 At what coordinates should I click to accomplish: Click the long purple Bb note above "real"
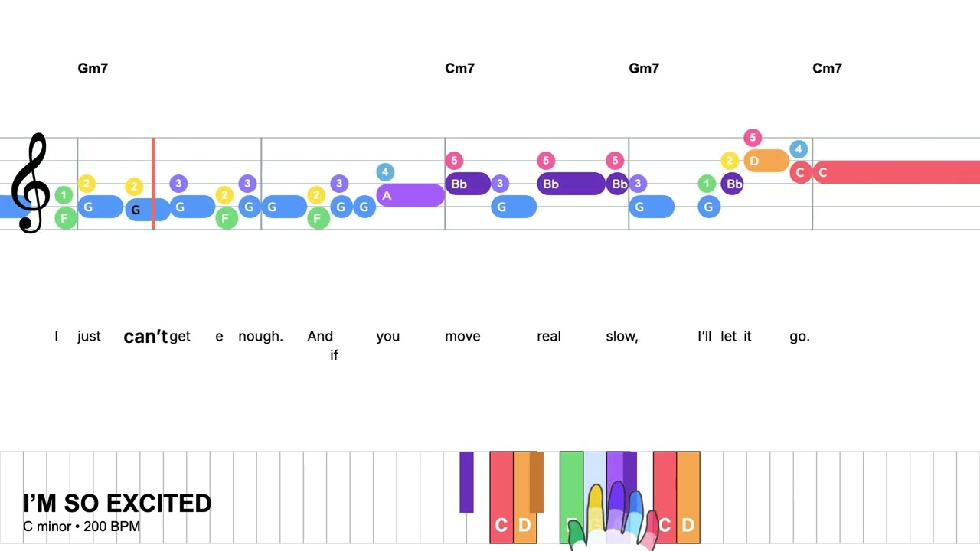point(570,184)
